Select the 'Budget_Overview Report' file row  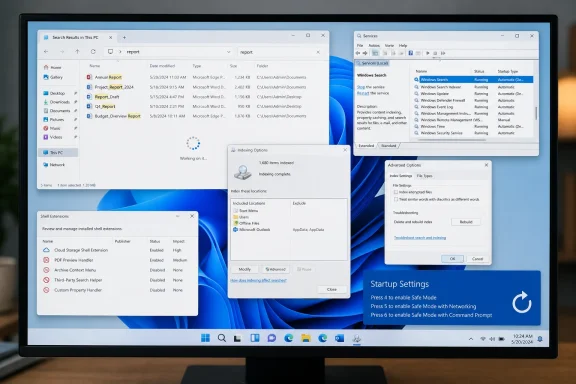point(197,116)
